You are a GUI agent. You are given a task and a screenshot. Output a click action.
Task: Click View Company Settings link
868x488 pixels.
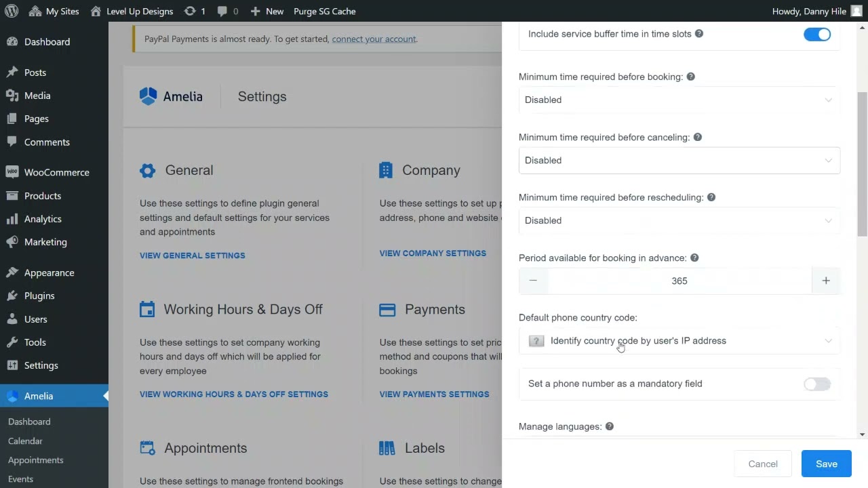pyautogui.click(x=433, y=253)
